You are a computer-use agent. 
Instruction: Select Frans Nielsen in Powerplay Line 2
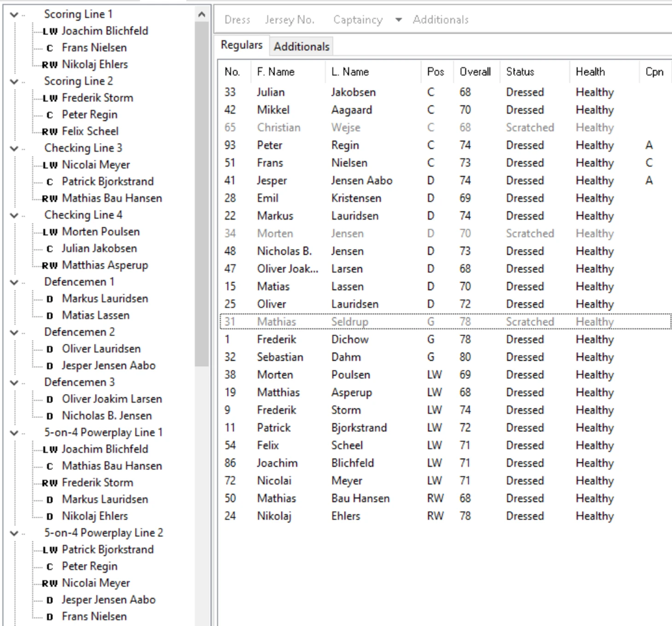[x=94, y=617]
